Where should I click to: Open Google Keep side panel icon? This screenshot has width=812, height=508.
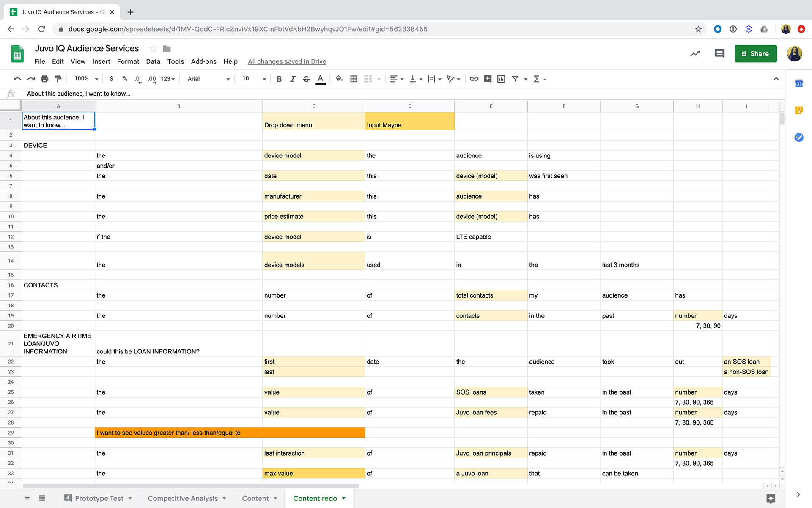coord(798,110)
